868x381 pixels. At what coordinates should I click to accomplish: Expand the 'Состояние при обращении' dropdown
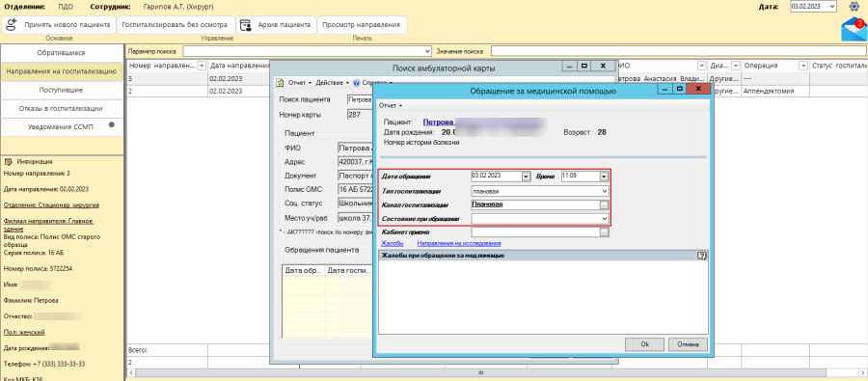click(x=604, y=219)
